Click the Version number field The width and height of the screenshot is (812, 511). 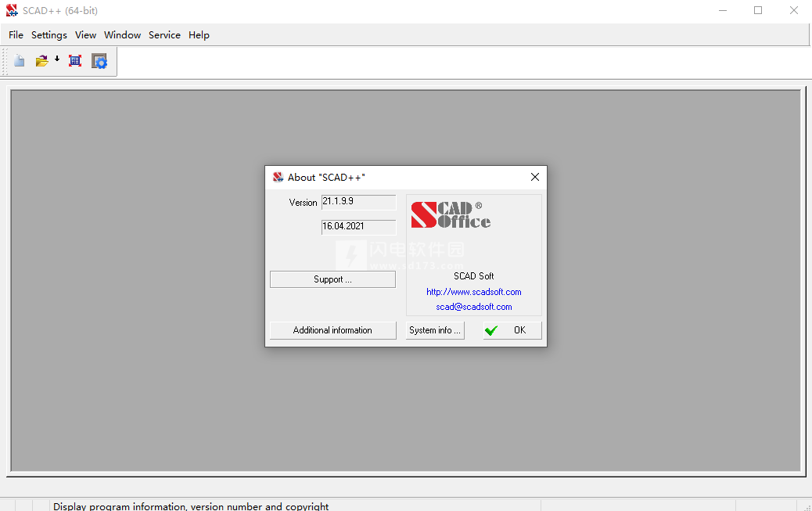358,202
